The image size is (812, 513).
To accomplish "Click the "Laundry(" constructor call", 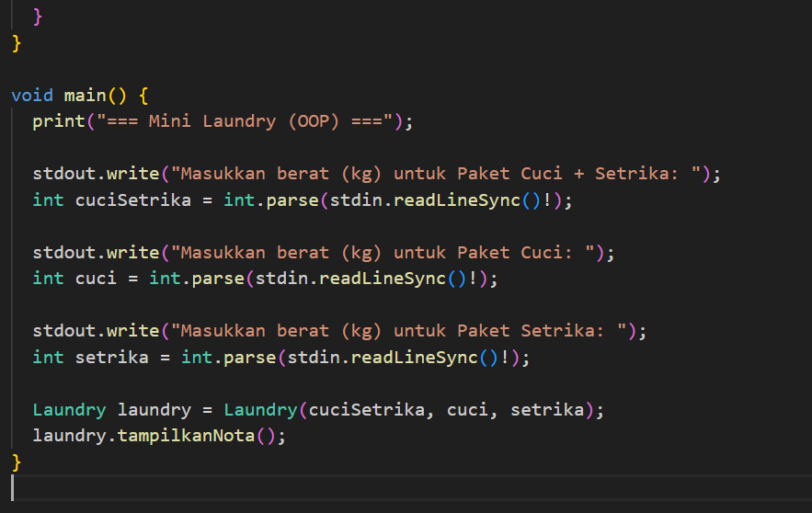I will click(x=260, y=410).
